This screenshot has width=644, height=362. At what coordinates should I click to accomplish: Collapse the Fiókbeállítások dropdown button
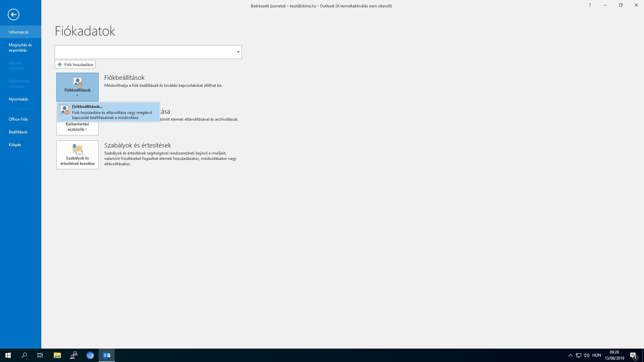point(77,87)
